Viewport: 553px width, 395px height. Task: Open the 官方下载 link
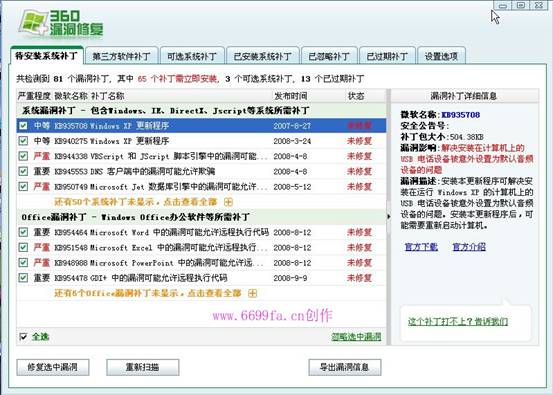421,247
